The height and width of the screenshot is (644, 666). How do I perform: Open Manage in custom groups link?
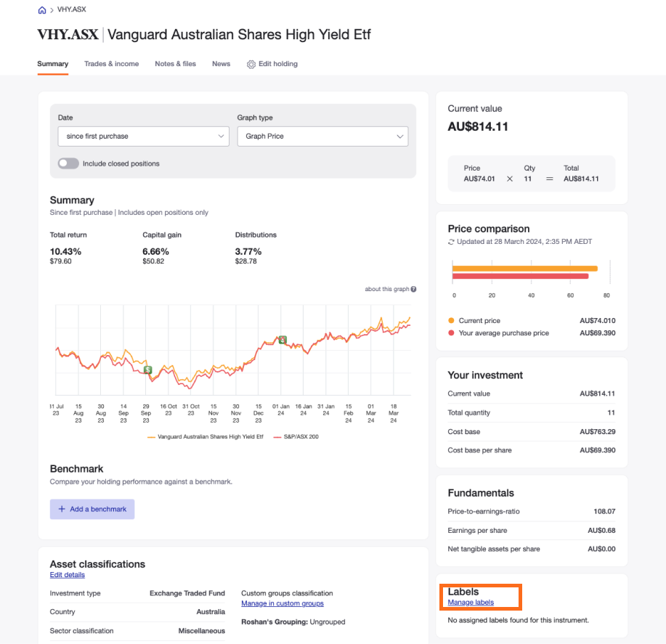(x=283, y=603)
